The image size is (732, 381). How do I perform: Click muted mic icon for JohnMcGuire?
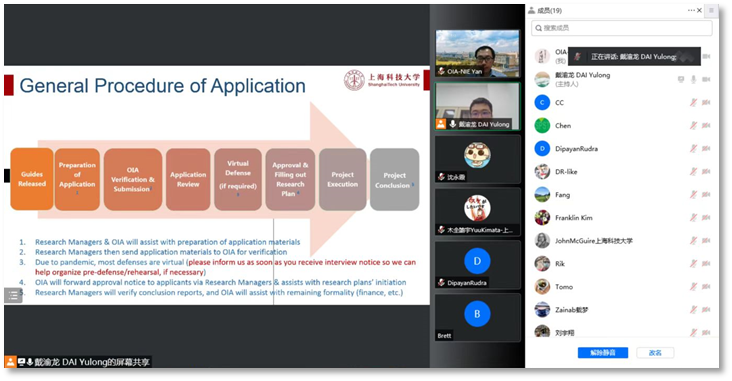693,240
